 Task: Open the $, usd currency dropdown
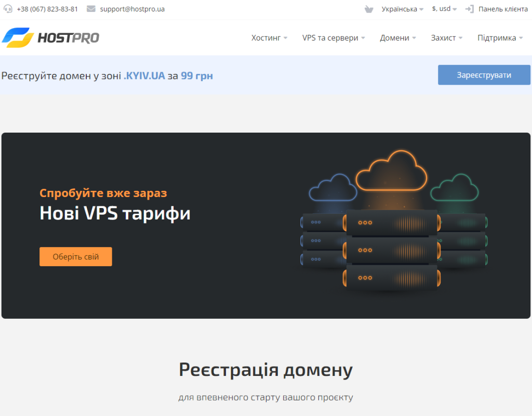click(444, 9)
